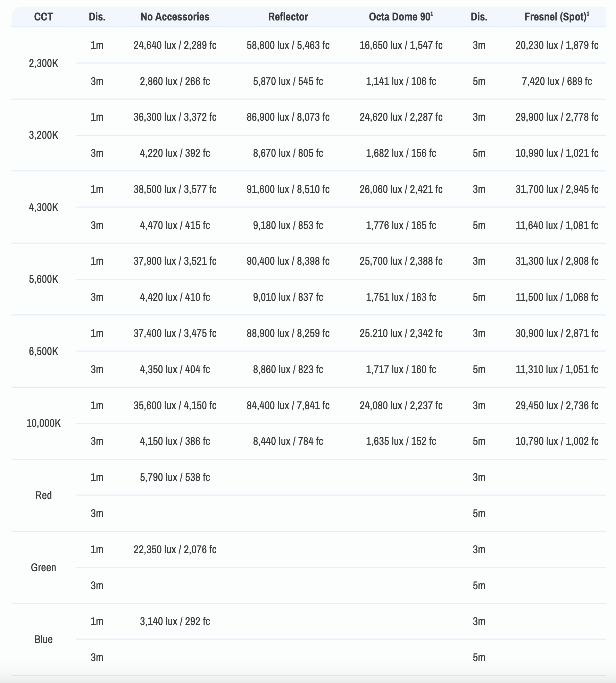Click the 7,420 lux / 689 fc cell
The image size is (616, 683).
click(557, 81)
